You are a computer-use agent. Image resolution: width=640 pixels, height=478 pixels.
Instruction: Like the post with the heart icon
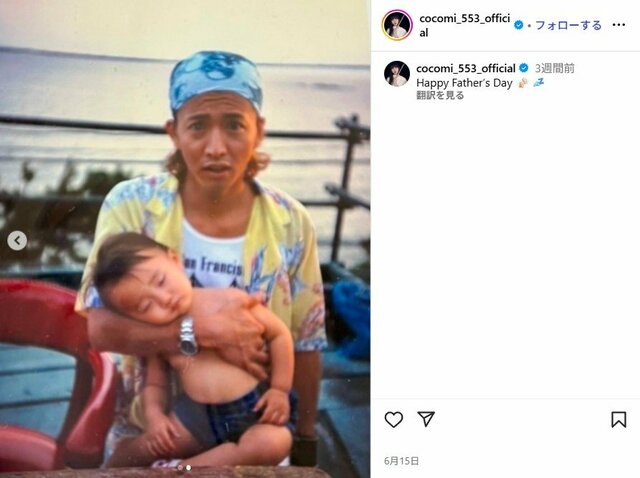[393, 419]
